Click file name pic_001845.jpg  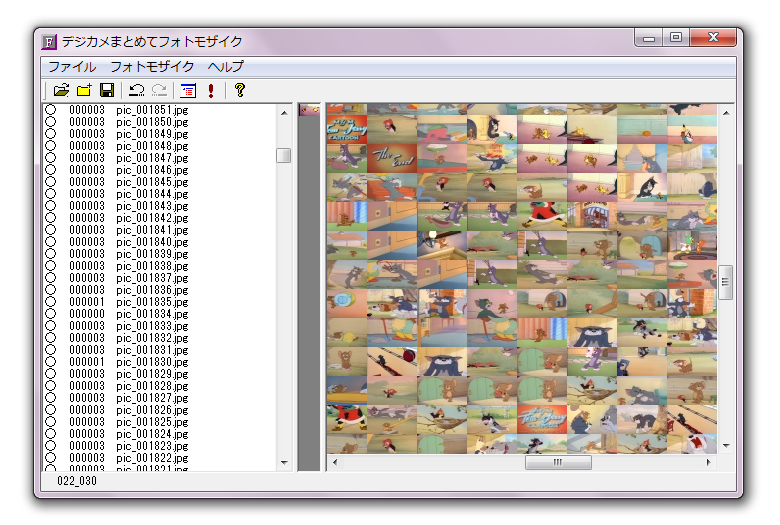tap(152, 182)
